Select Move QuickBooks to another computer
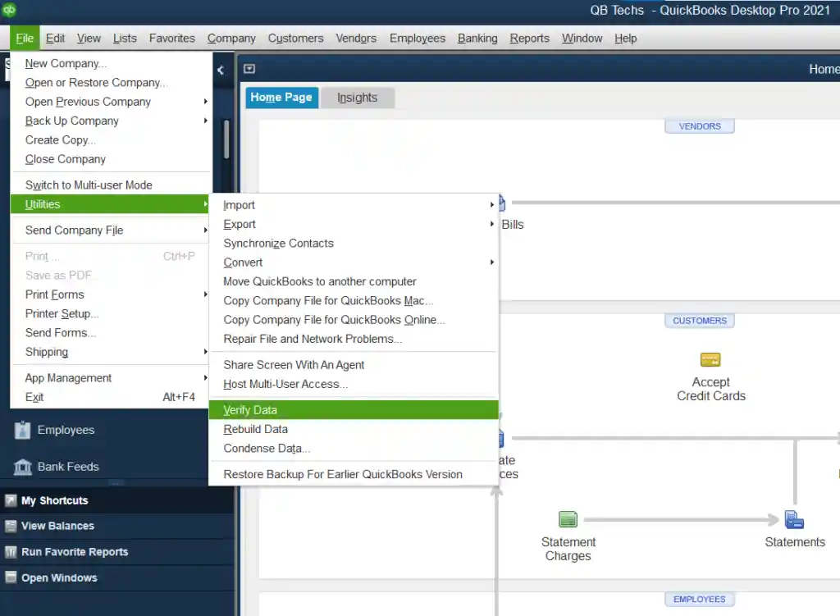The height and width of the screenshot is (616, 840). pos(354,281)
